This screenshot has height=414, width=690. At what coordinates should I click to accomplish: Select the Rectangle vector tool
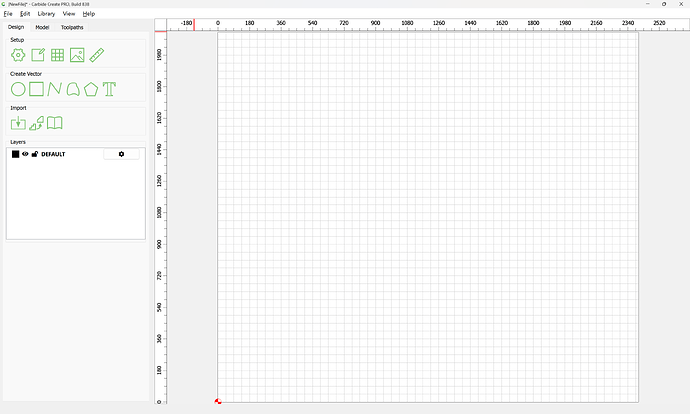click(36, 89)
